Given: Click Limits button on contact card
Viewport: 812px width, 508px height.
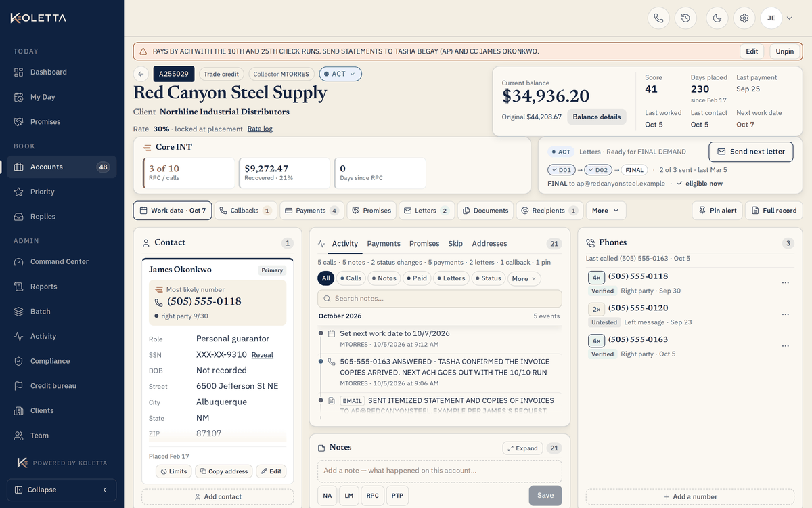Looking at the screenshot, I should click(174, 471).
